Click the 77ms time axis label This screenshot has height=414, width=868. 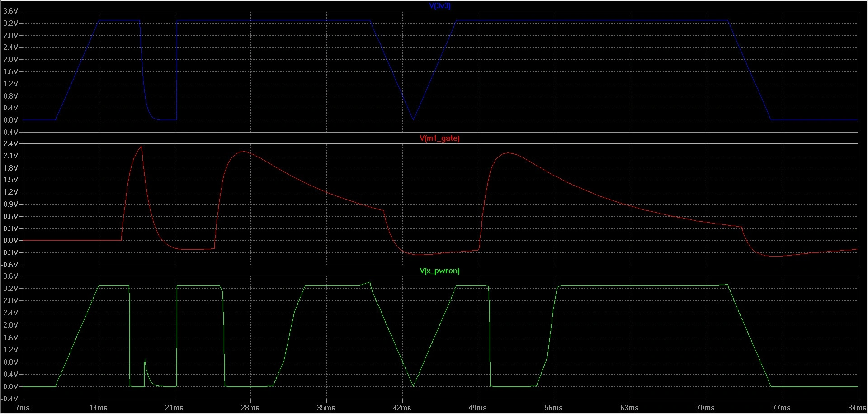coord(782,408)
